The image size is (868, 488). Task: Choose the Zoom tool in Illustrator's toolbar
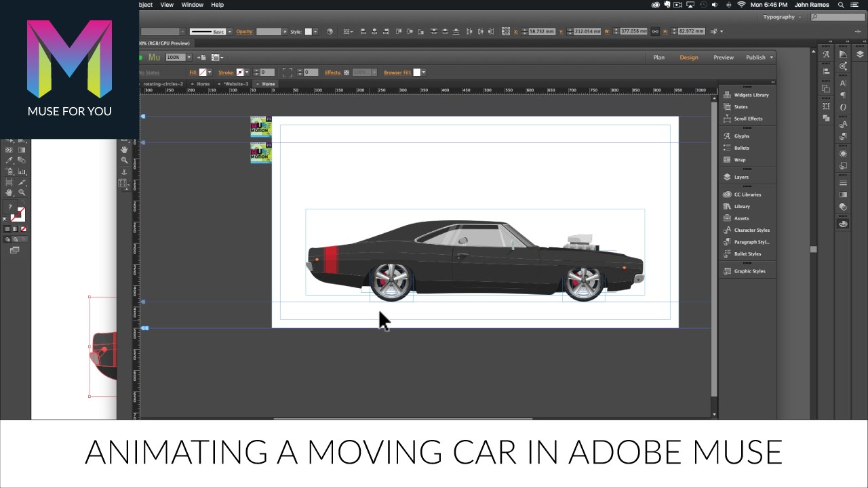coord(22,193)
